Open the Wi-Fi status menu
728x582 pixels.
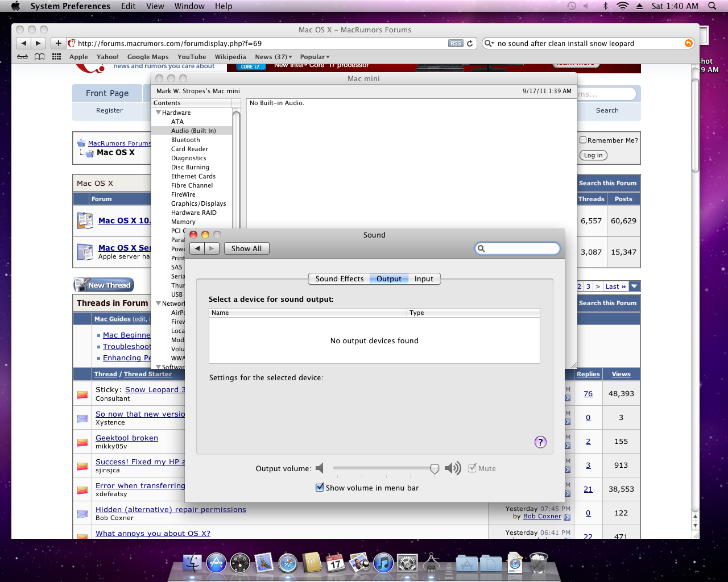[x=623, y=6]
